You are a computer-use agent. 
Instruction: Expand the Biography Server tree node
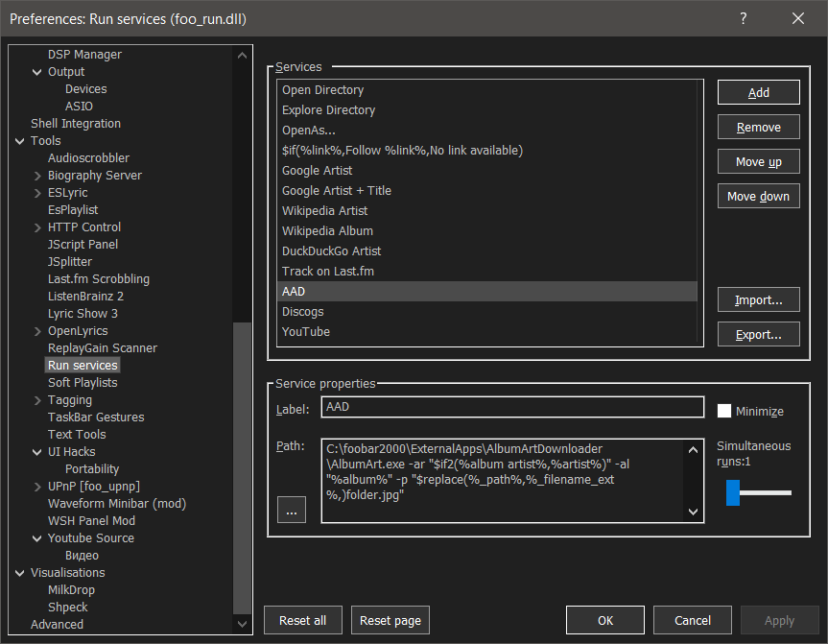[37, 176]
